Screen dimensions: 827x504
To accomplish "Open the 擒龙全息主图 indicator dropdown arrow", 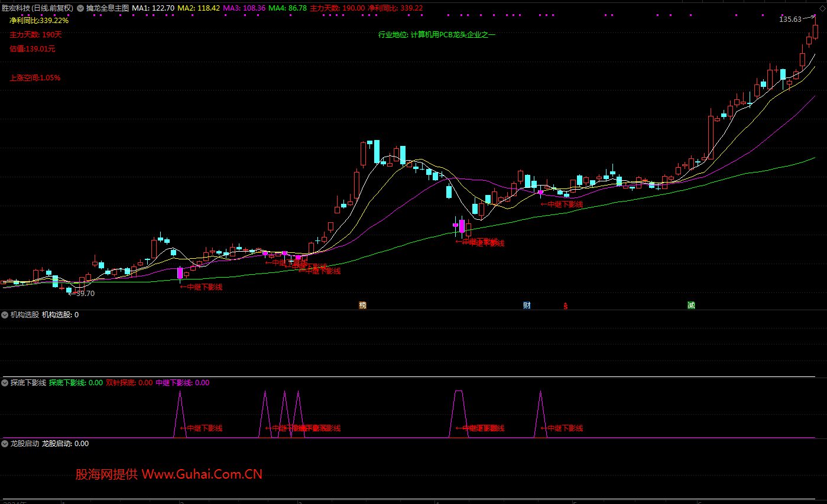I will [x=80, y=8].
